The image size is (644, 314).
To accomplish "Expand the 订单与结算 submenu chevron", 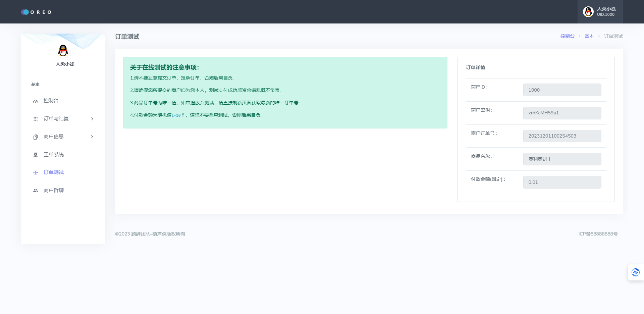I will coord(92,119).
